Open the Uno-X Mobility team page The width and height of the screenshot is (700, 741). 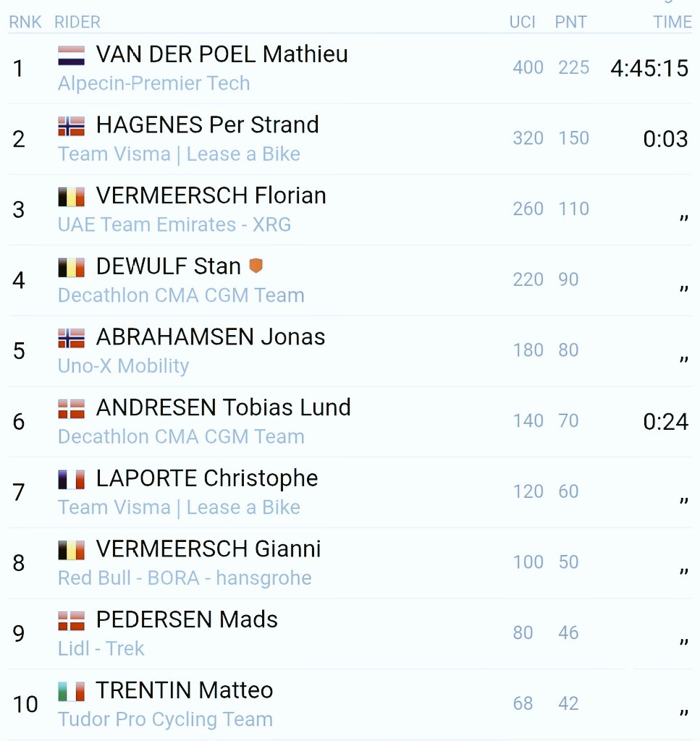point(123,366)
